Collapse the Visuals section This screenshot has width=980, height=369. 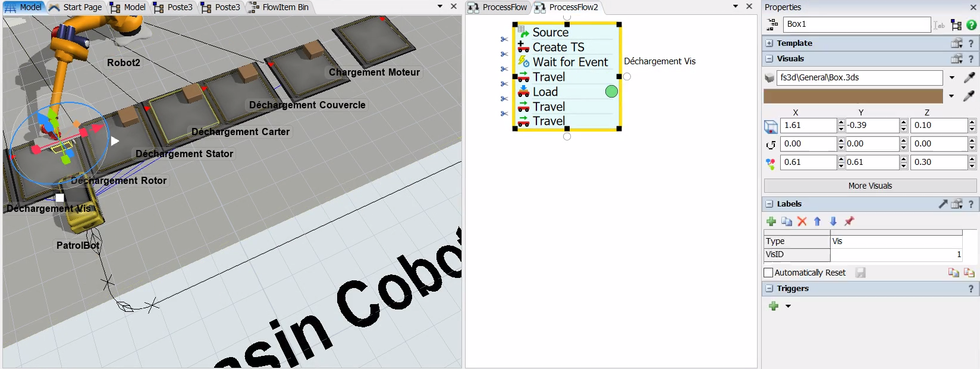769,59
